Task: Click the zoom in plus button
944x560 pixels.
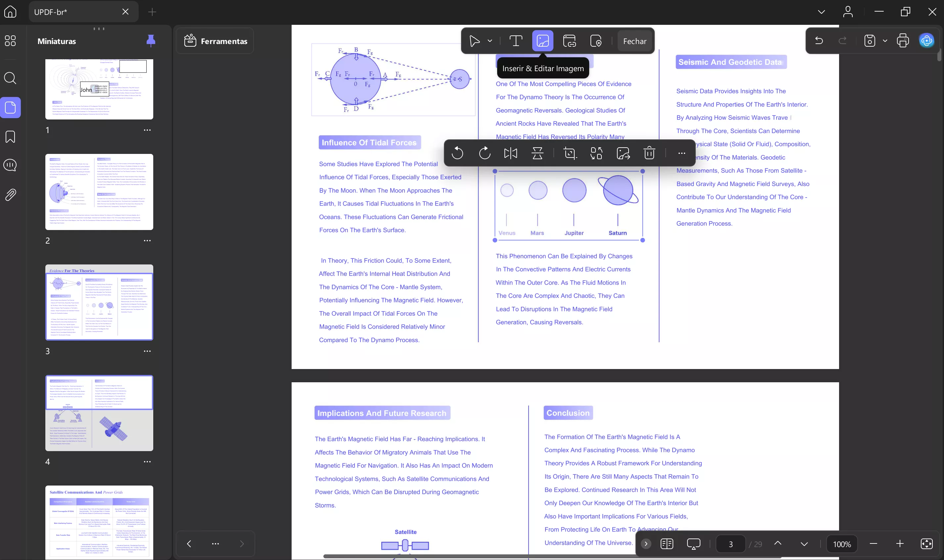Action: pos(900,544)
